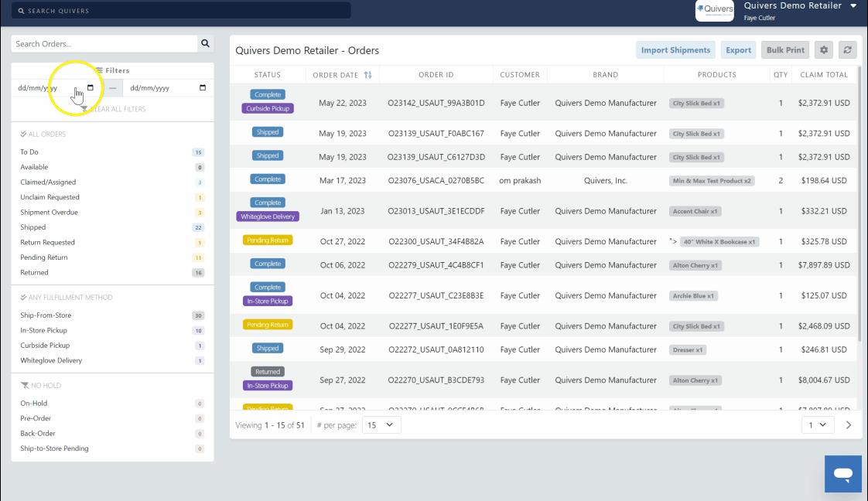Screen dimensions: 868x501
Task: Open the page number 1 dropdown
Action: click(x=818, y=425)
